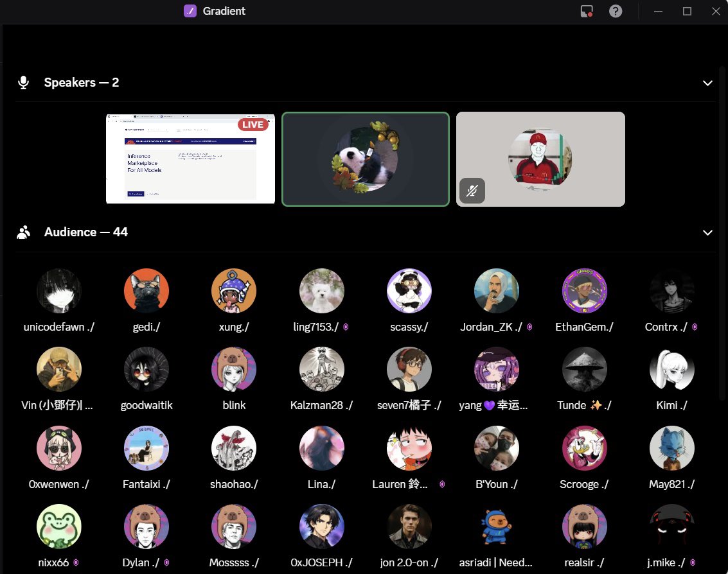Open nixx66 frog avatar
The height and width of the screenshot is (574, 728).
[59, 526]
